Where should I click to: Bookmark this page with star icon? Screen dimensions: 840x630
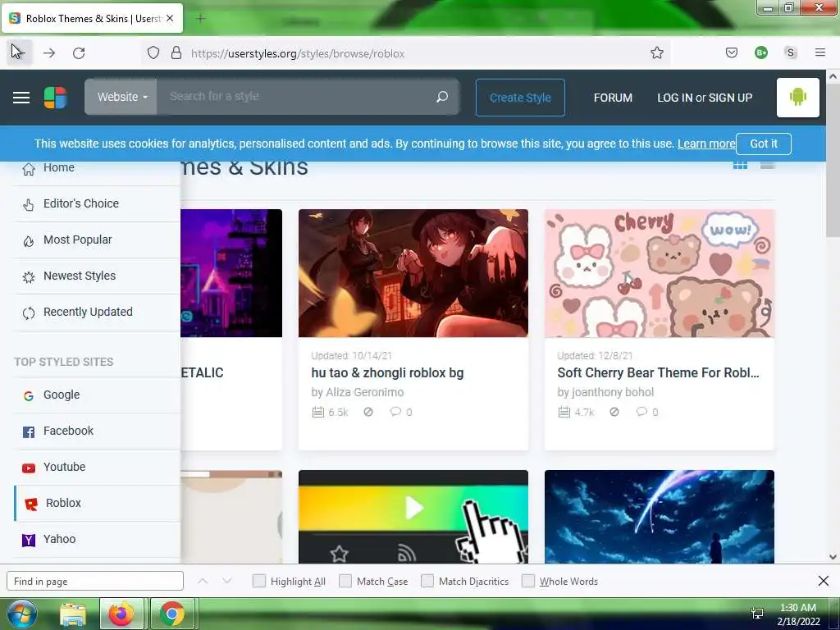tap(657, 53)
